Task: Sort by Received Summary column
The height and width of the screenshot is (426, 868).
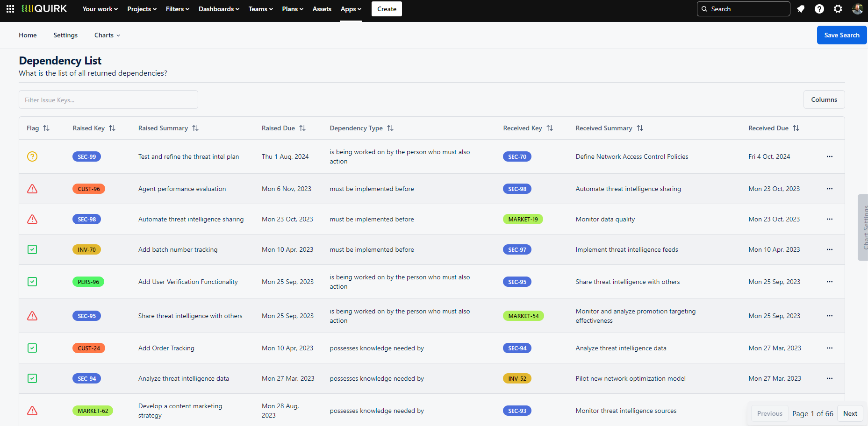Action: tap(640, 128)
